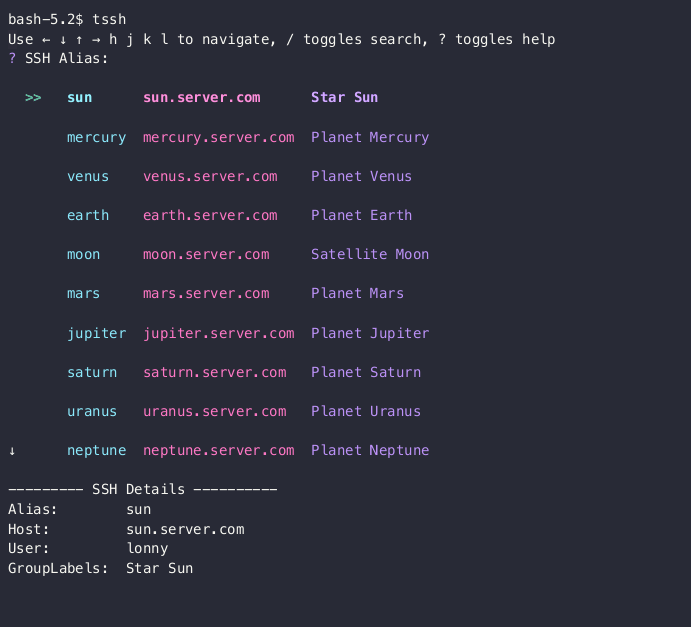Select the venus alias entry
Viewport: 691px width, 627px height.
click(88, 177)
